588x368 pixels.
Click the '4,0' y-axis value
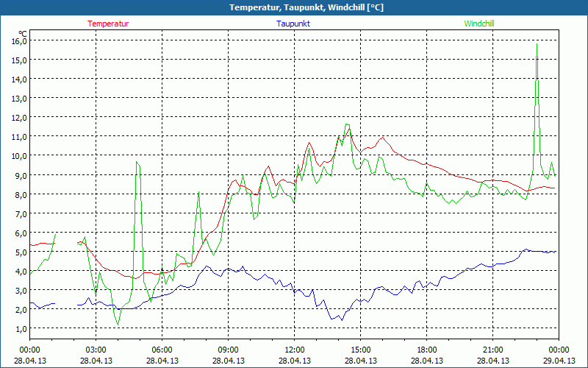click(21, 271)
